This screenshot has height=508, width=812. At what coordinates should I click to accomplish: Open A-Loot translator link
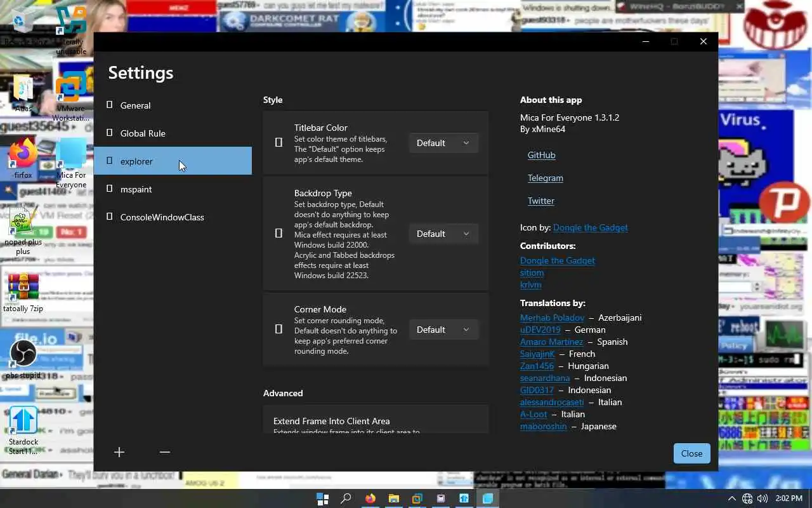coord(534,414)
